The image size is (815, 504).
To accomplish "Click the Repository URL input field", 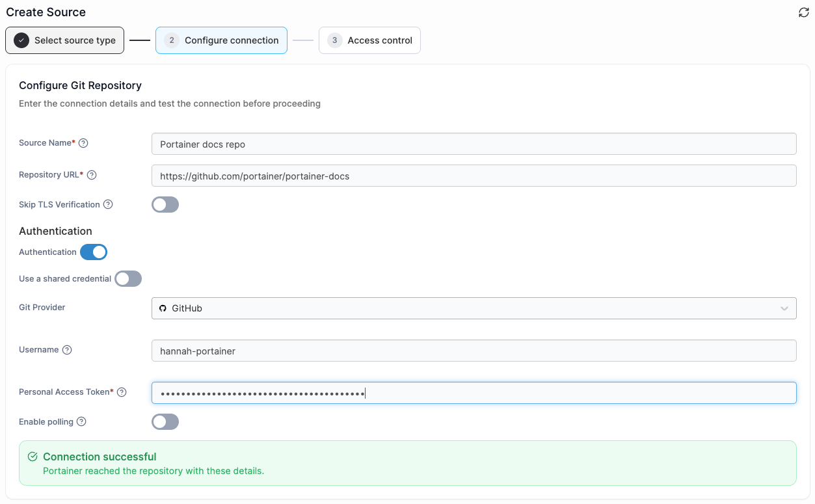I will [474, 176].
